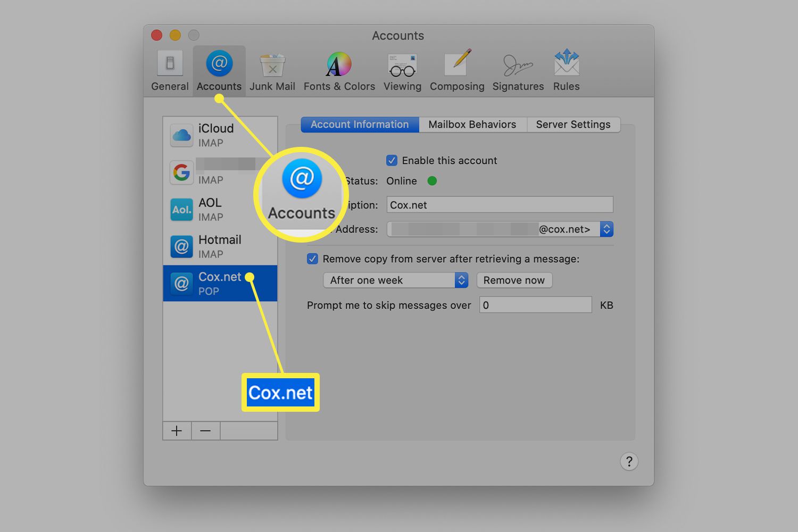Open the Rules preferences pane
The image size is (798, 532).
pos(566,71)
